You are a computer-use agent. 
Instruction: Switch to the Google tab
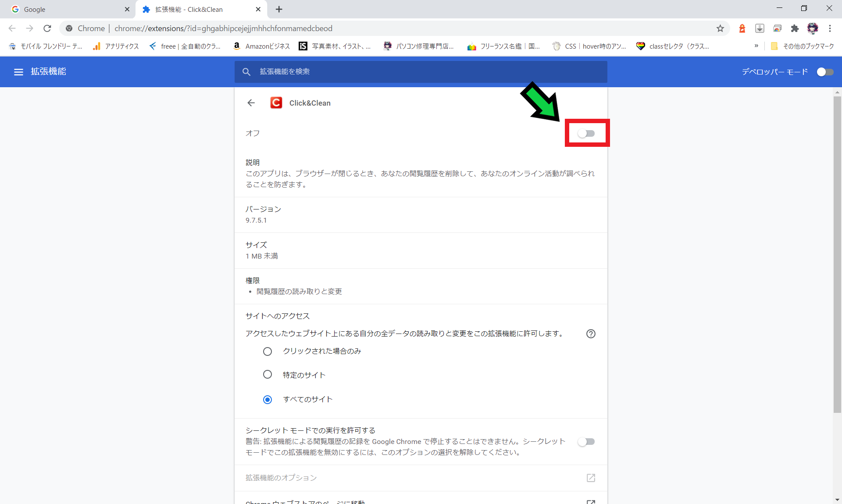point(68,9)
